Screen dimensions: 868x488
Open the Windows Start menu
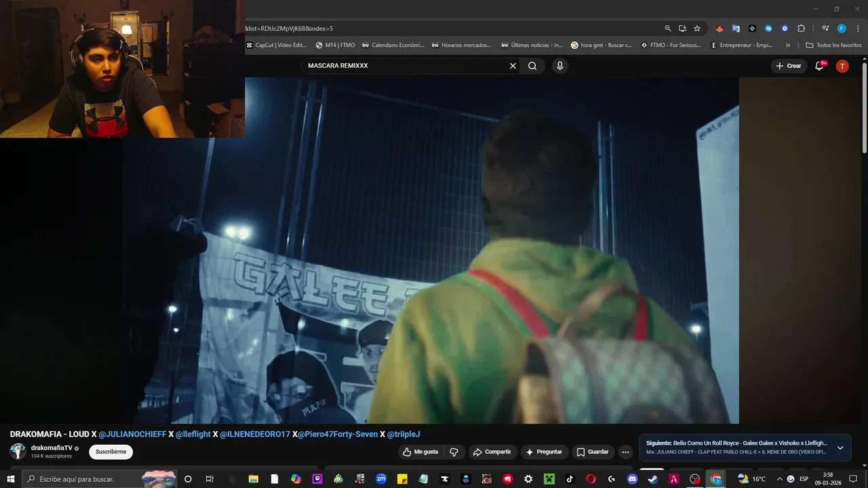click(x=11, y=479)
